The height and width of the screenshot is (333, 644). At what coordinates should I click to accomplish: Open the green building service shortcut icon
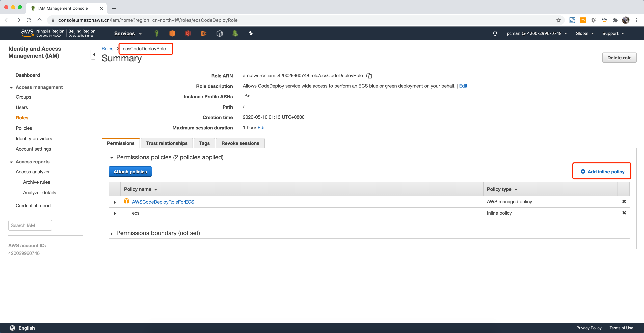tap(235, 33)
